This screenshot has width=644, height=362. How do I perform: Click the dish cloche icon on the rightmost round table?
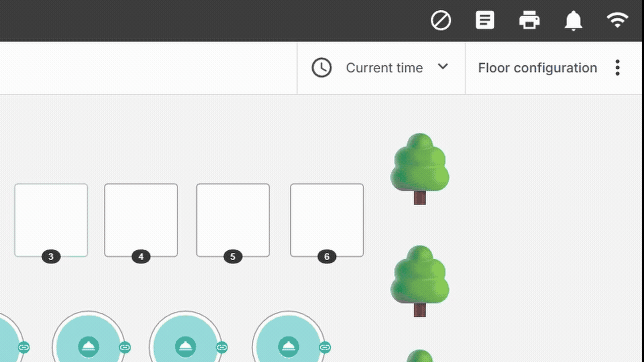coord(288,347)
